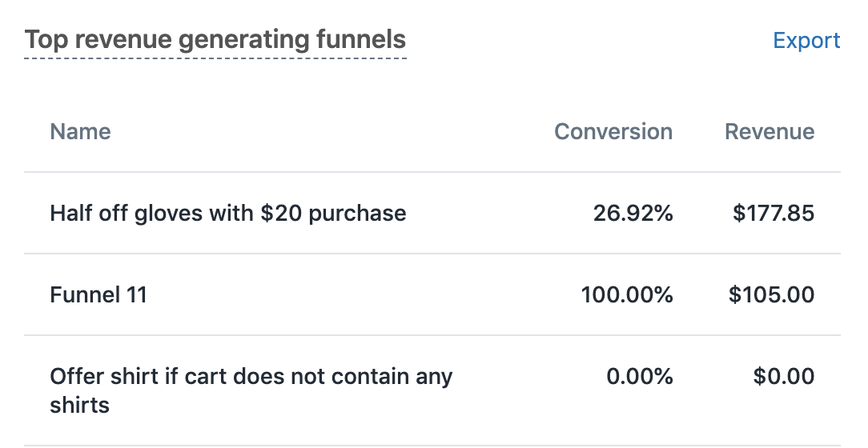Click the 26.92% conversion value
Screen dimensions: 868x448
(x=633, y=214)
